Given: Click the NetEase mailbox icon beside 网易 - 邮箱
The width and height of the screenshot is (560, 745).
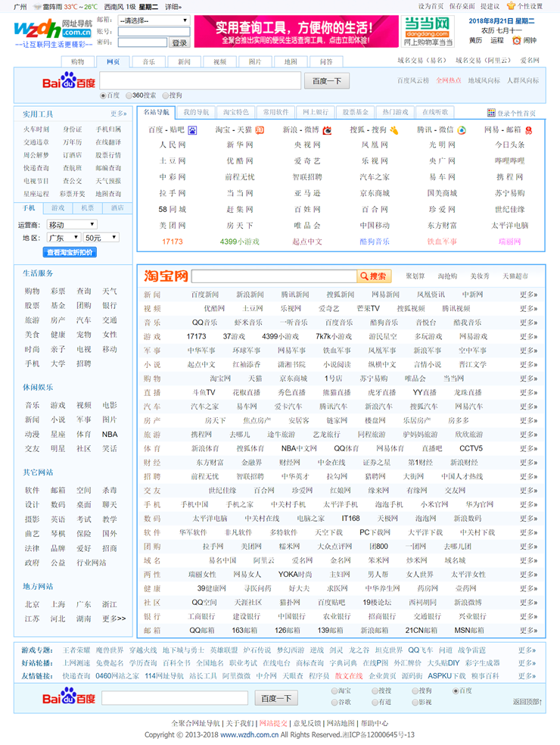Looking at the screenshot, I should click(529, 130).
